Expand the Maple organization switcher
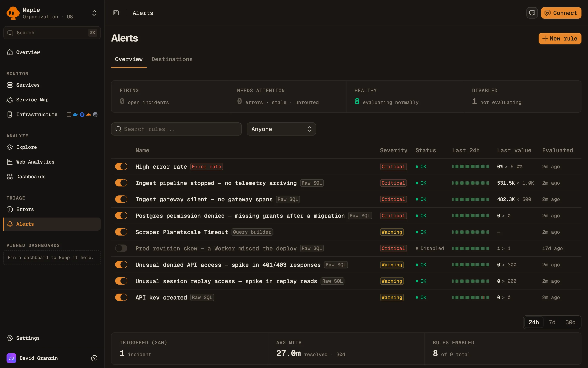The height and width of the screenshot is (368, 588). (94, 13)
